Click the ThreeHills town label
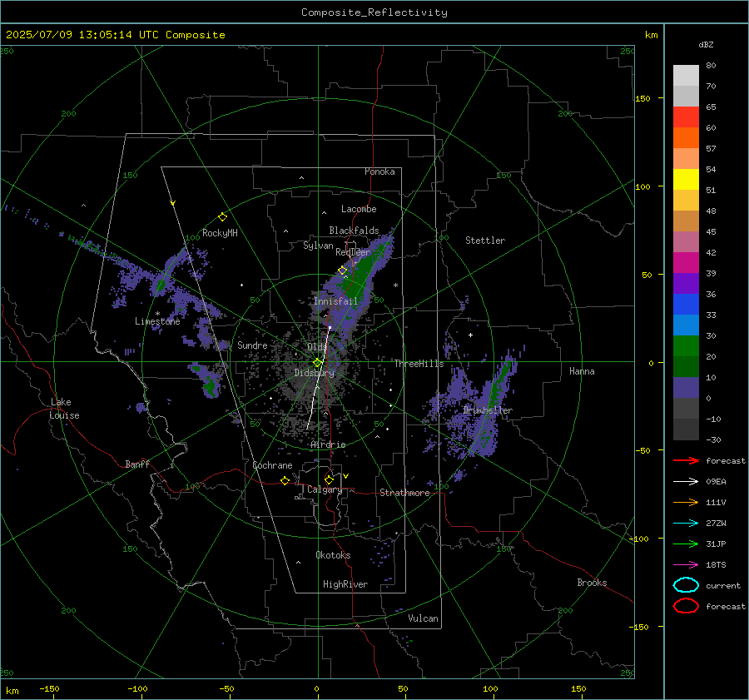 click(419, 364)
